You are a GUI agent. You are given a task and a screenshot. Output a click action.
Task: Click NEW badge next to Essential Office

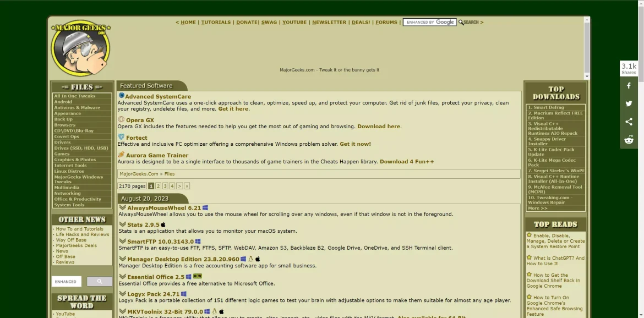coord(198,276)
